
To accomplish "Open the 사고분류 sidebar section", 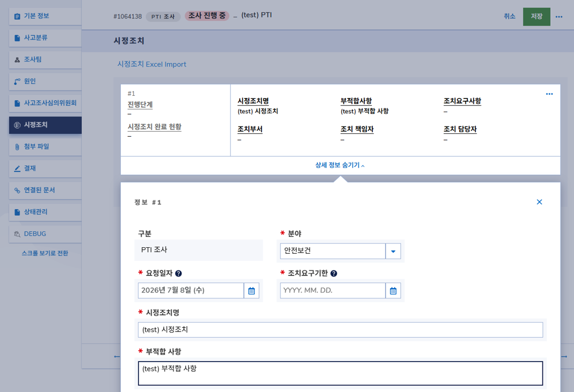I will click(x=45, y=38).
